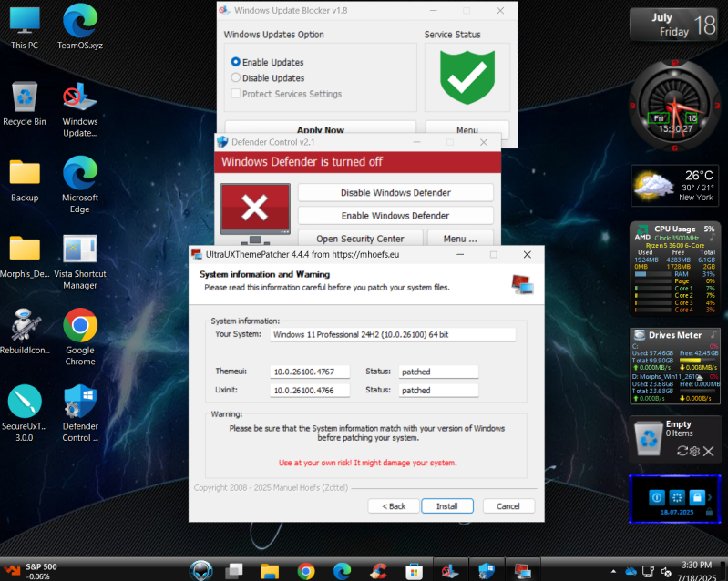This screenshot has height=581, width=728.
Task: Open Chrome from the taskbar
Action: tap(305, 571)
